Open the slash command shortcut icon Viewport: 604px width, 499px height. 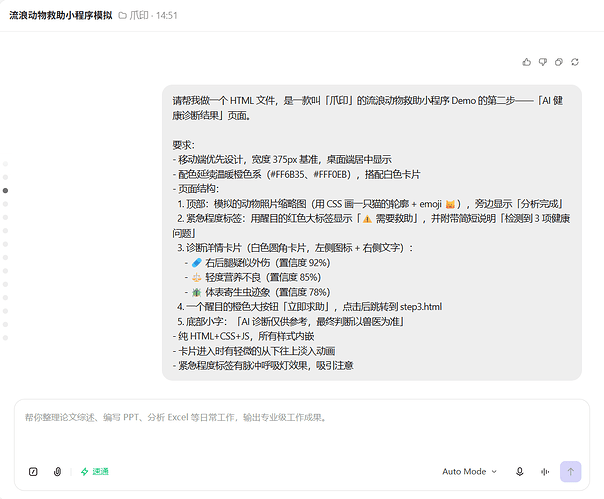33,472
